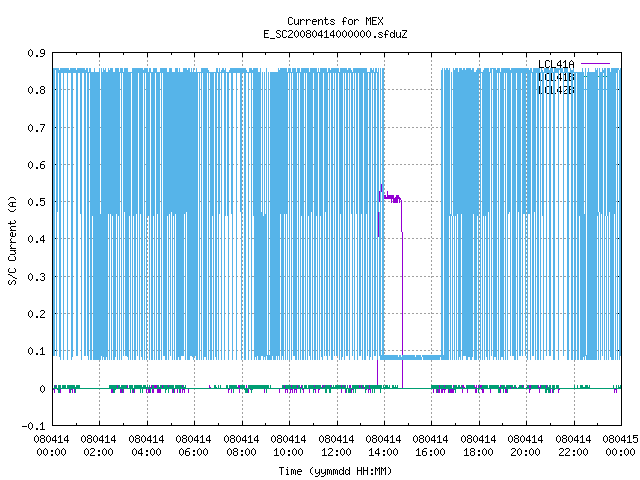Click the purple LCL41A legend line sample

click(595, 64)
